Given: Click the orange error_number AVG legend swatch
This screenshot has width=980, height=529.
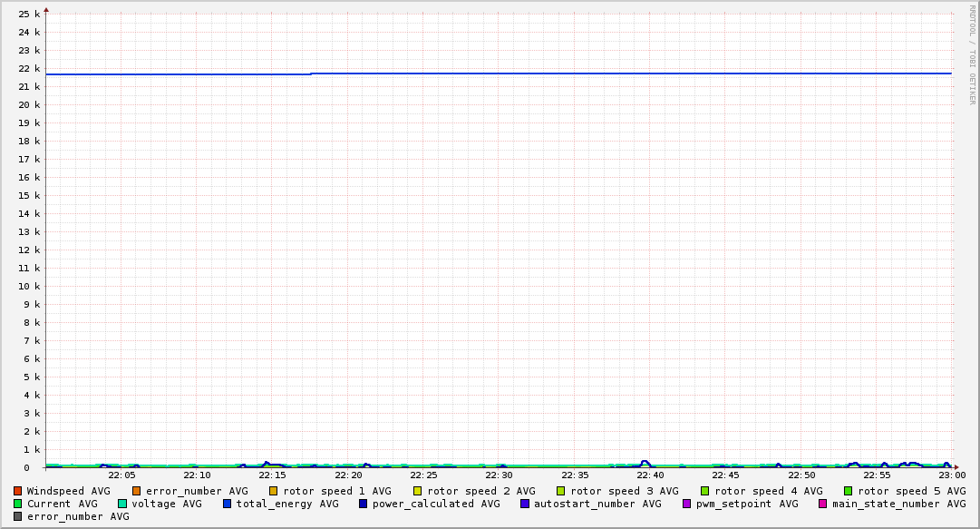Looking at the screenshot, I should tap(137, 491).
